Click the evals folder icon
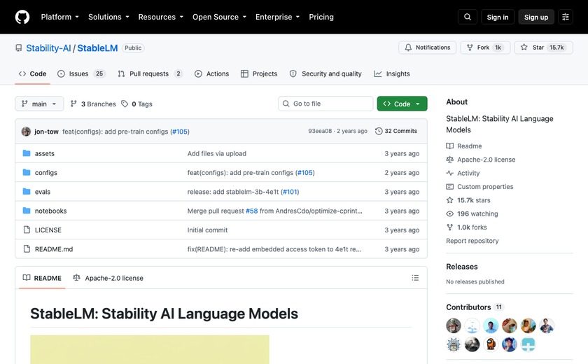 pyautogui.click(x=27, y=192)
